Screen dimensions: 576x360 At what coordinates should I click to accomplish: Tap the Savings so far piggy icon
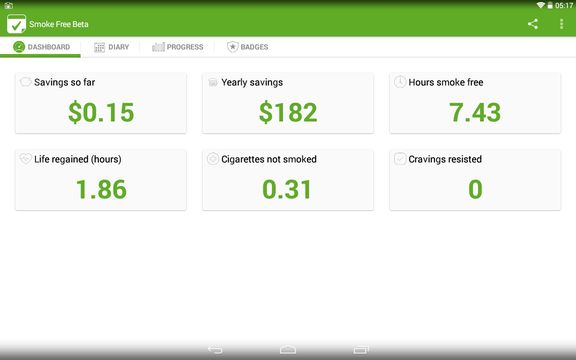coord(25,82)
